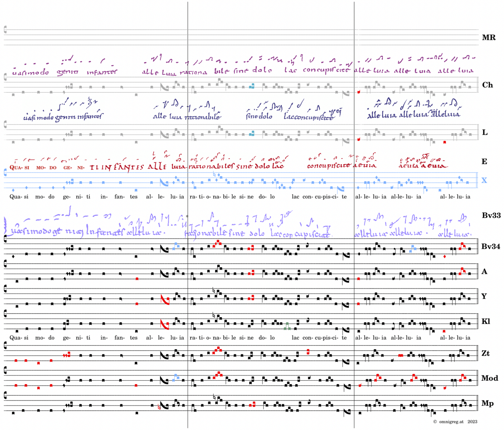Click the 'sine dolo' text in the L manuscript
Viewport: 504px width, 430px height.
pyautogui.click(x=259, y=116)
